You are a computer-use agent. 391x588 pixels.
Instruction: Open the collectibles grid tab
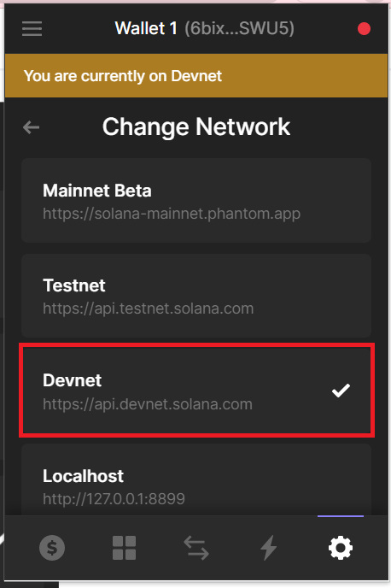point(125,548)
